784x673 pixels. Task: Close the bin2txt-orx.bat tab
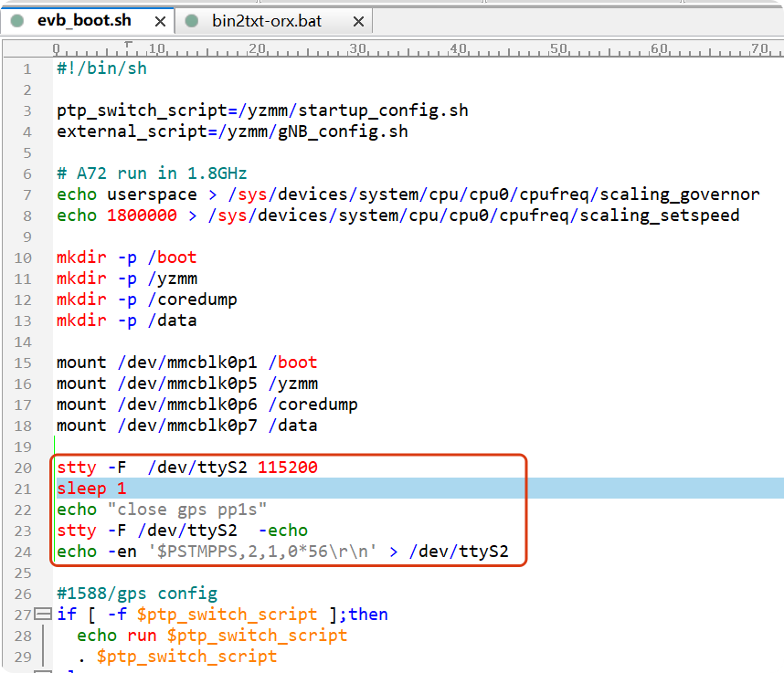pyautogui.click(x=357, y=21)
